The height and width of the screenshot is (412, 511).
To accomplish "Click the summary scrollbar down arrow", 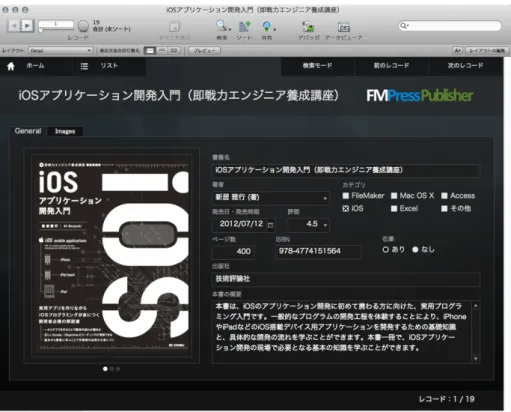I will click(476, 359).
